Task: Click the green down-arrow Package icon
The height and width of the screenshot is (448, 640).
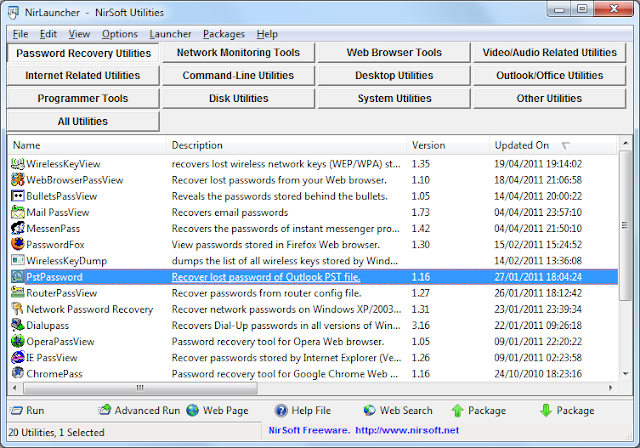Action: click(x=546, y=410)
